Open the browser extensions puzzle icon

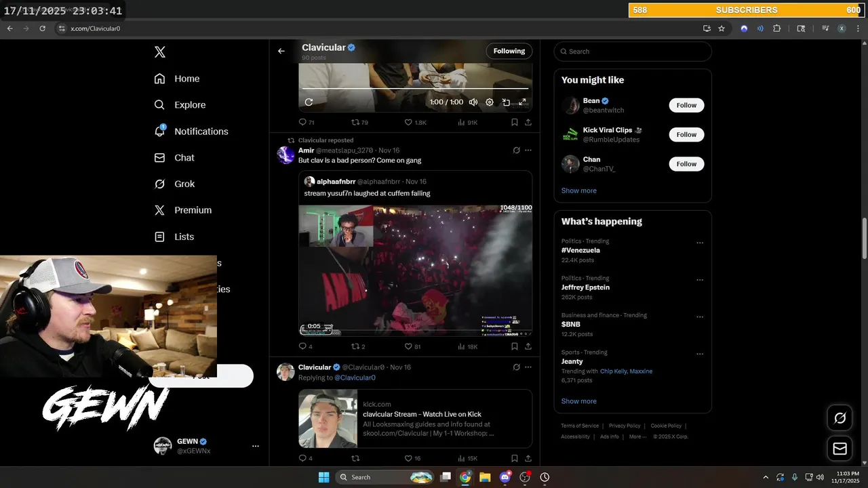tap(777, 28)
